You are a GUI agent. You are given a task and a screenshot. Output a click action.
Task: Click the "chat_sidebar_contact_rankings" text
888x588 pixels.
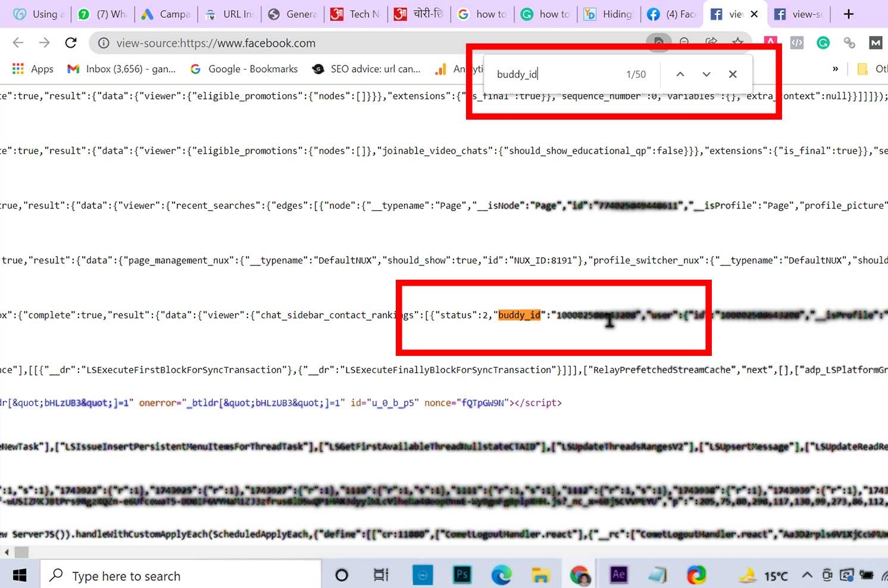[336, 315]
